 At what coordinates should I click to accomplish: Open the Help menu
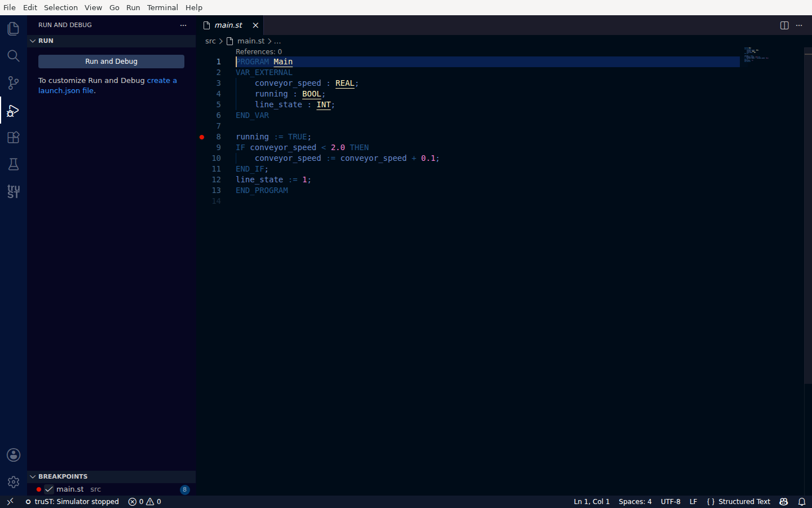point(194,7)
